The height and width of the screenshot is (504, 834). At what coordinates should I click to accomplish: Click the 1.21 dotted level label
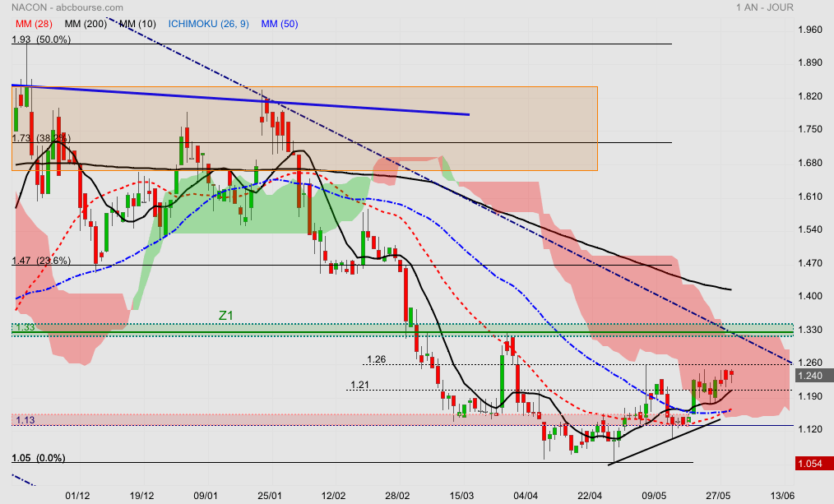(359, 385)
